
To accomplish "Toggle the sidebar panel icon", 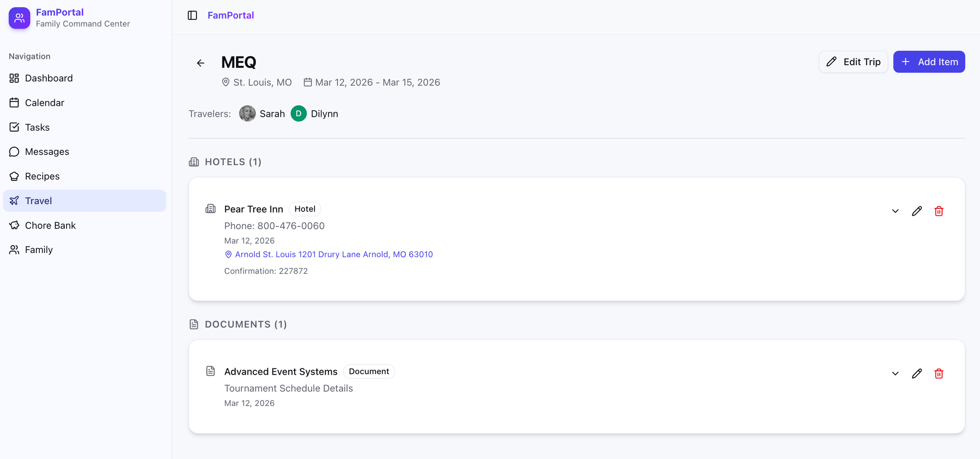I will [192, 15].
